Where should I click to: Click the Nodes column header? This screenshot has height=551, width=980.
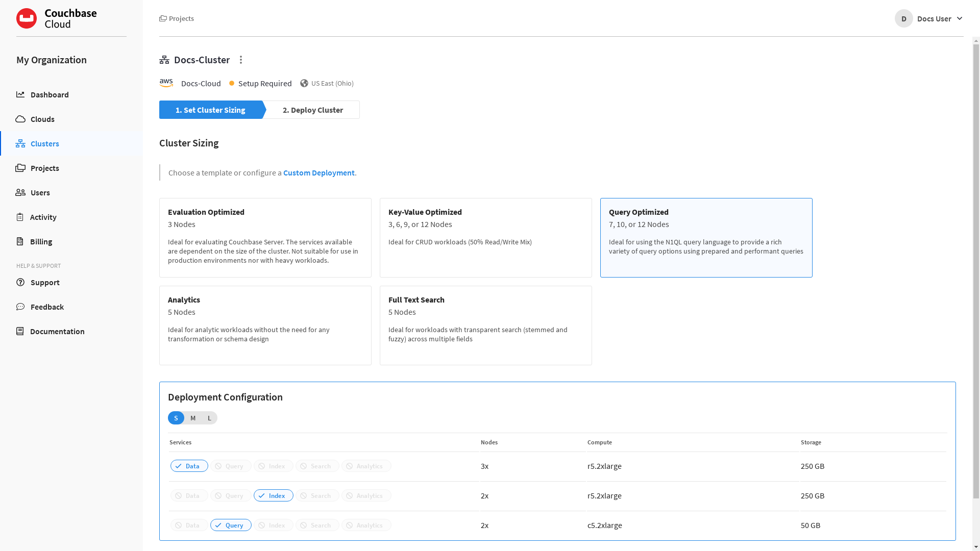(x=489, y=442)
